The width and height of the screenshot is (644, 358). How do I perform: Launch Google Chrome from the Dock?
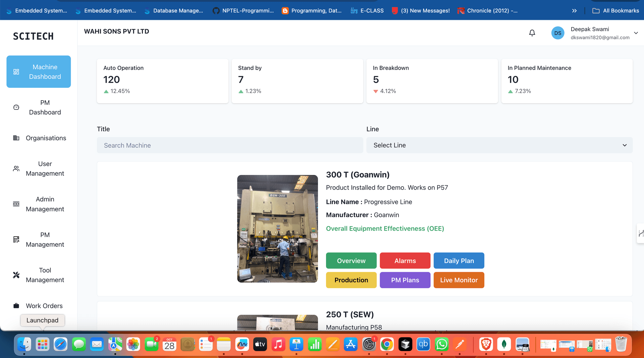pyautogui.click(x=387, y=344)
